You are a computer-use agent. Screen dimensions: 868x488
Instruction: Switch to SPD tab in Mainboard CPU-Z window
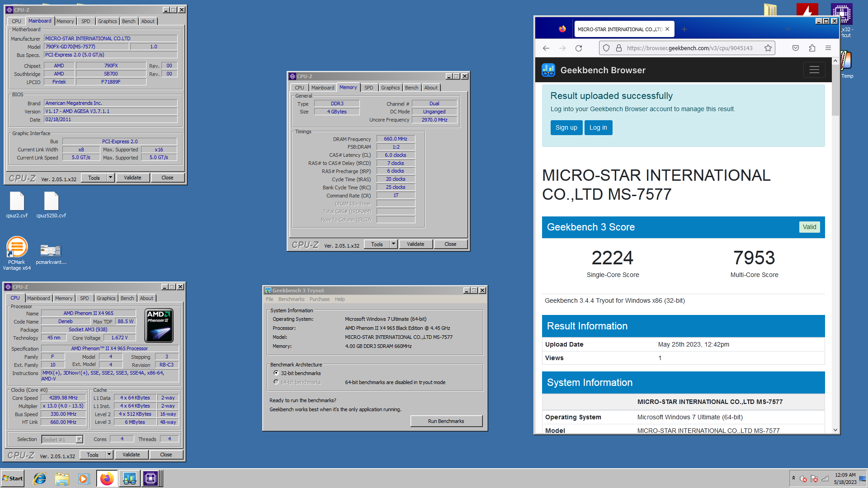click(x=86, y=21)
